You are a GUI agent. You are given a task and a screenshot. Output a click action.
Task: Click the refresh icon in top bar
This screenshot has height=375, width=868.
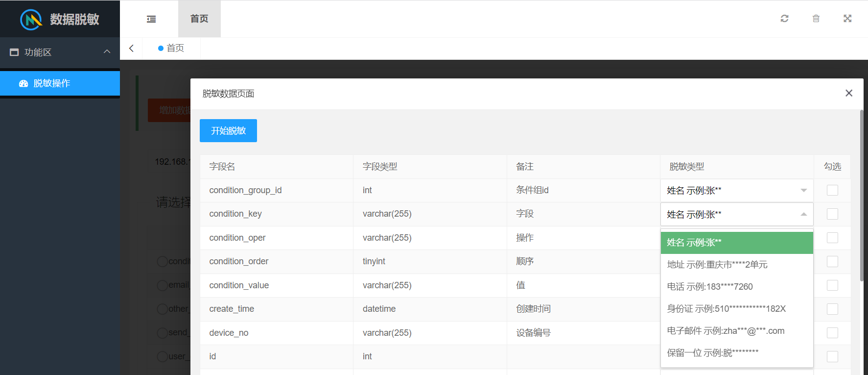coord(784,18)
